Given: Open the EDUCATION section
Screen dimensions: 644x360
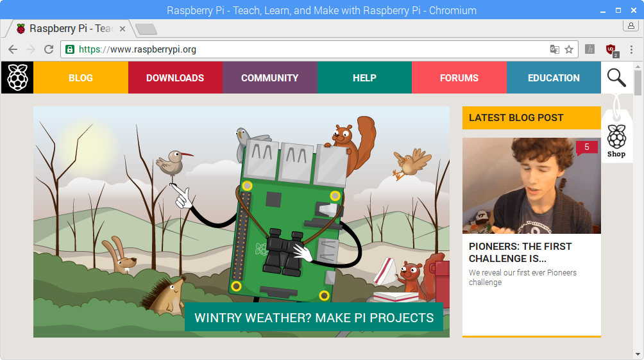Looking at the screenshot, I should 554,78.
